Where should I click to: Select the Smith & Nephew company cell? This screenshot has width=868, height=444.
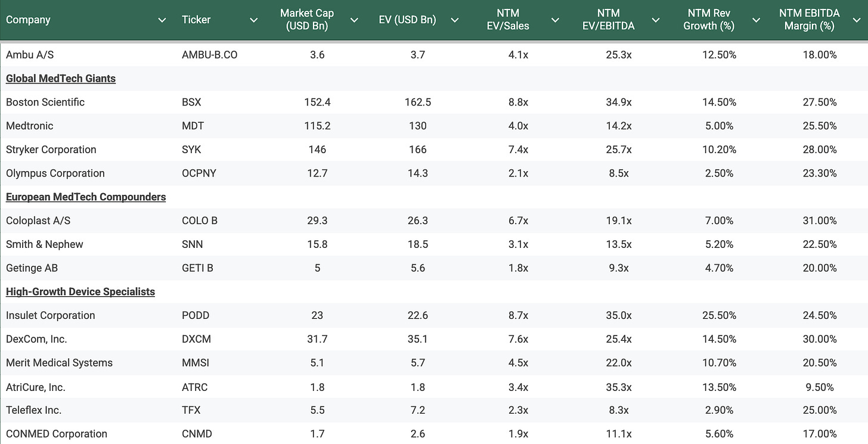pos(45,244)
